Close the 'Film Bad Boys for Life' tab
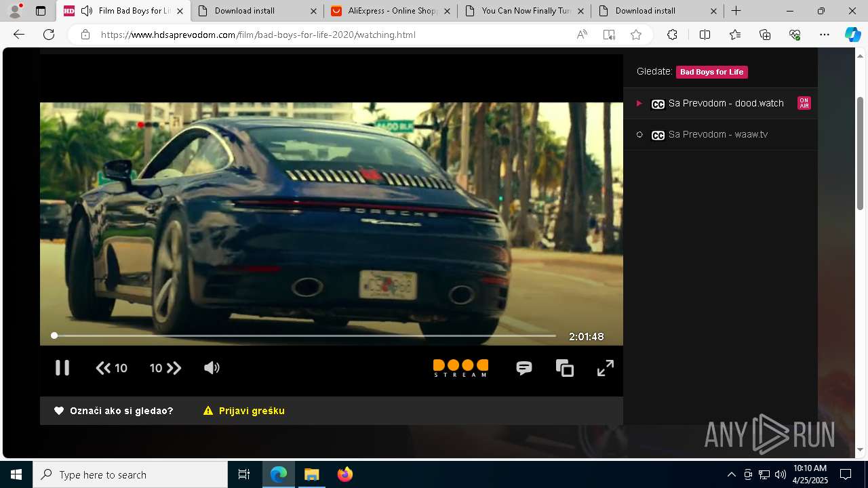Image resolution: width=868 pixels, height=488 pixels. click(x=180, y=11)
